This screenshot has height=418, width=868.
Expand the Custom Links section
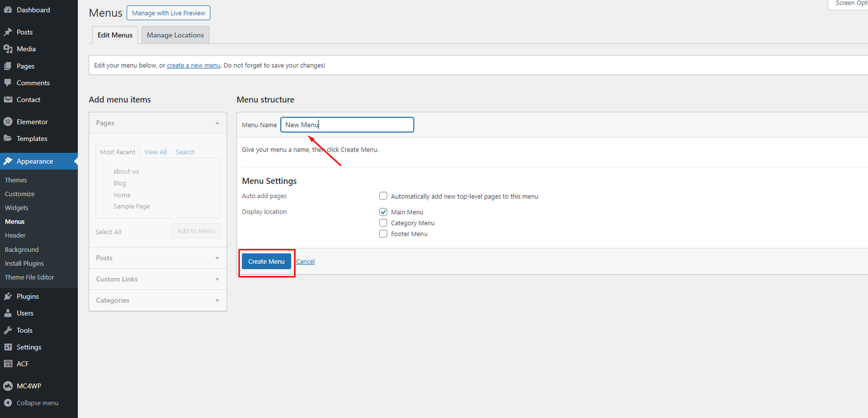click(x=157, y=279)
